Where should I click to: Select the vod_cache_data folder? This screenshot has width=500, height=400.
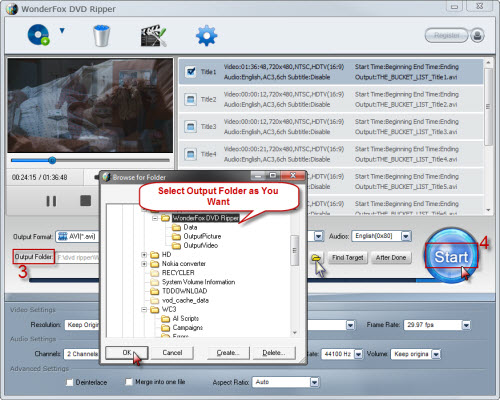click(185, 300)
